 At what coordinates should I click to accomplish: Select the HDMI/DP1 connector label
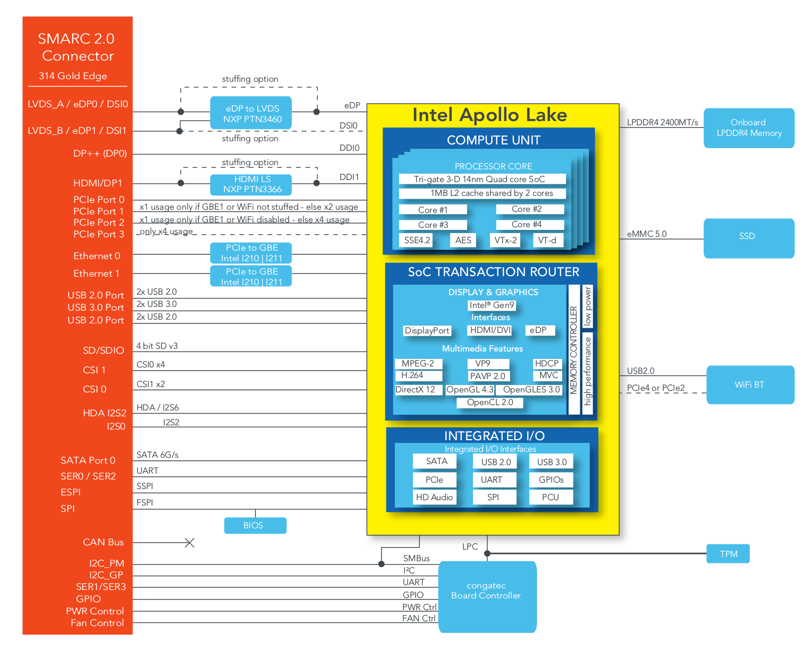point(98,183)
